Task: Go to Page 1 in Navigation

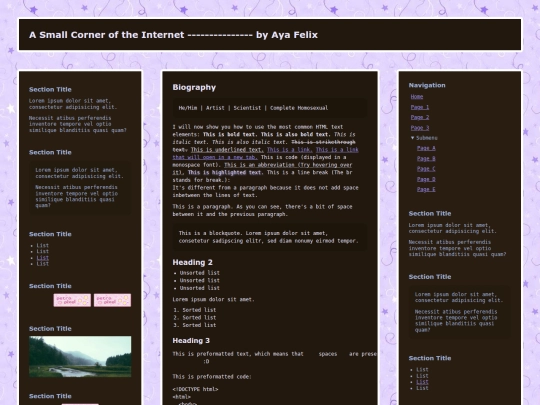Action: tap(419, 107)
